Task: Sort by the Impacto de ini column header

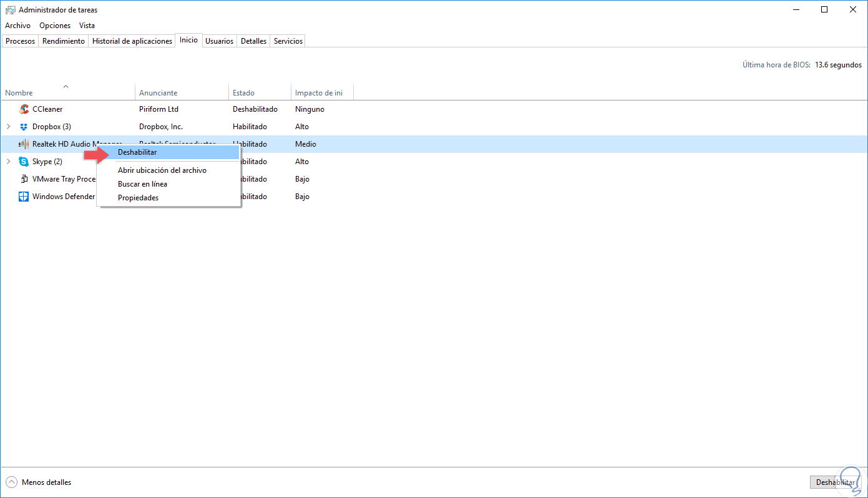Action: pos(322,92)
